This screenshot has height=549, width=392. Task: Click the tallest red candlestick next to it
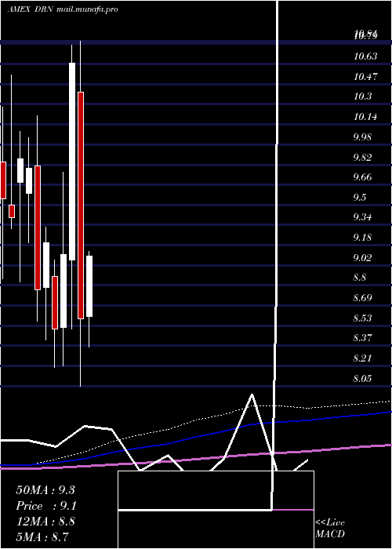[81, 205]
